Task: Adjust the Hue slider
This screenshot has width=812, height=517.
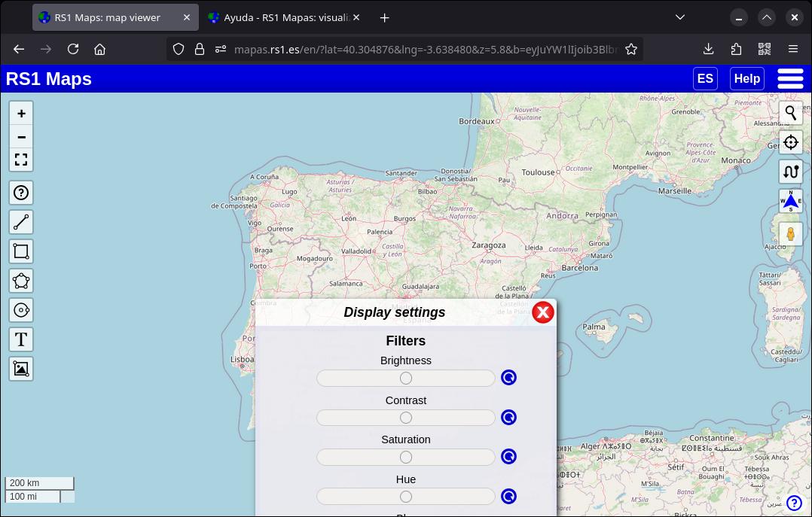Action: point(406,497)
